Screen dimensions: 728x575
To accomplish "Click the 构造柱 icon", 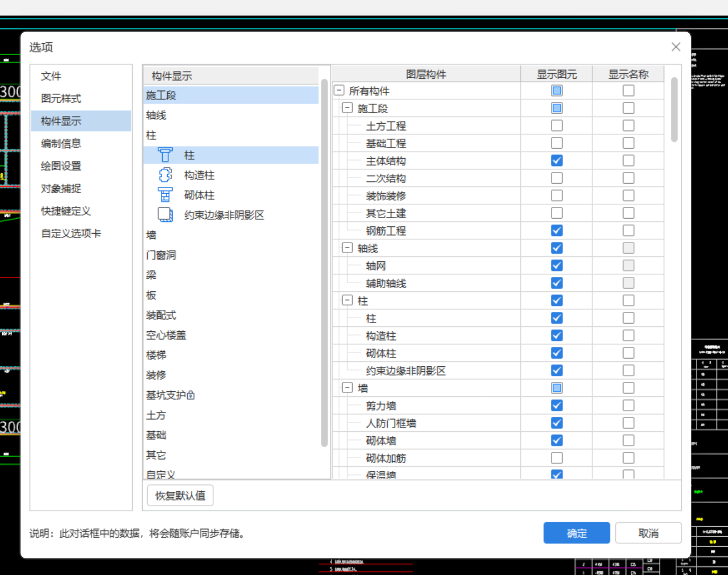I will (x=165, y=175).
